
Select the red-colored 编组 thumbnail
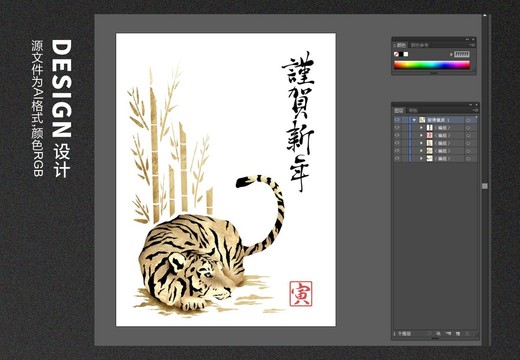(430, 135)
